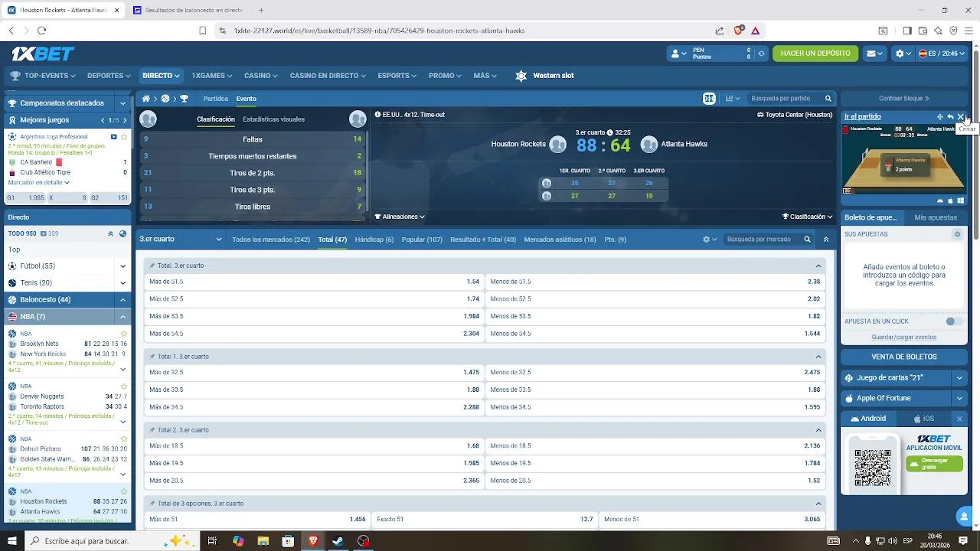Favorite the Brooklyn Nets game with star
980x551 pixels.
124,334
